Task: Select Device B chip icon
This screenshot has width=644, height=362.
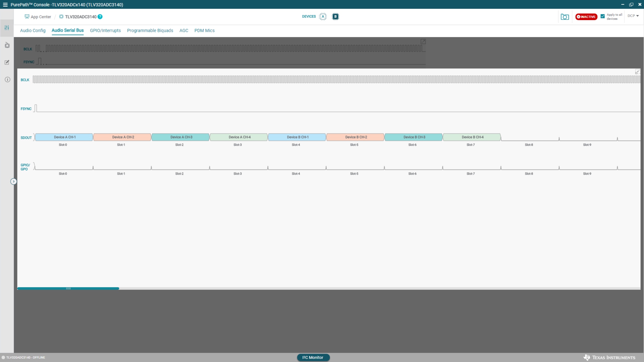Action: click(335, 17)
